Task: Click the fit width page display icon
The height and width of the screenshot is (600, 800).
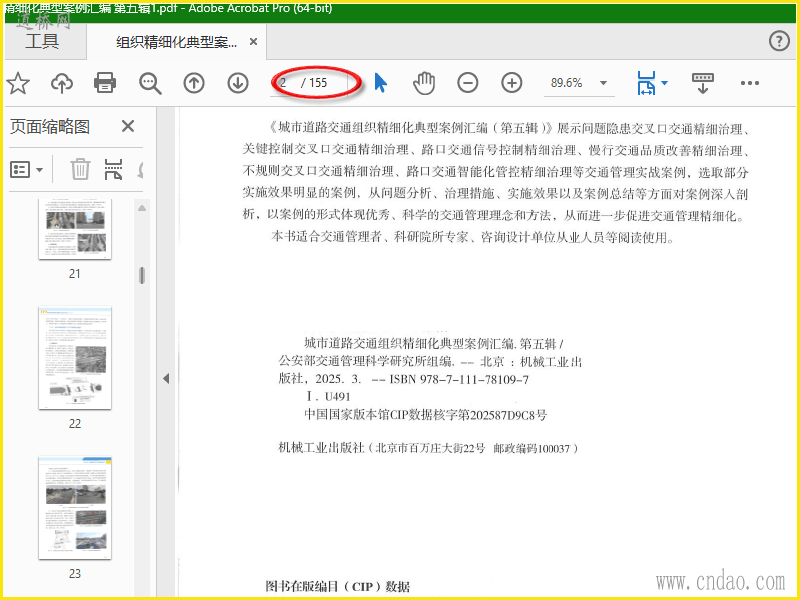Action: tap(646, 83)
